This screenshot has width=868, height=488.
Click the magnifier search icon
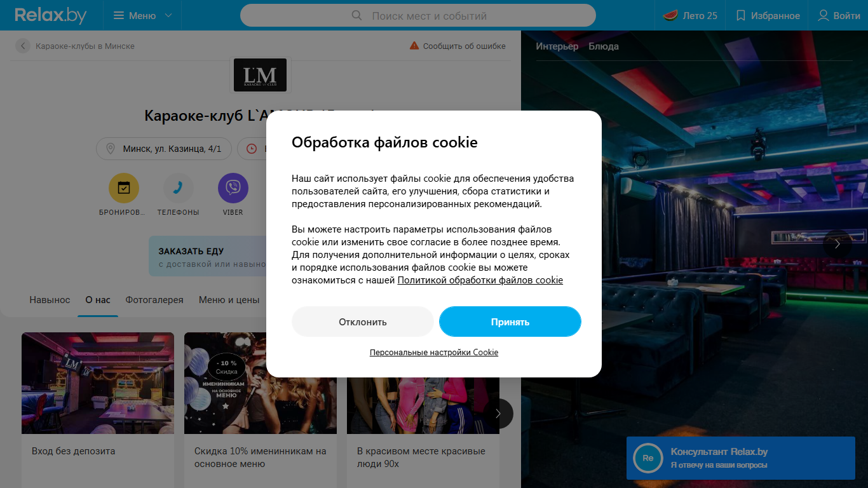click(357, 15)
